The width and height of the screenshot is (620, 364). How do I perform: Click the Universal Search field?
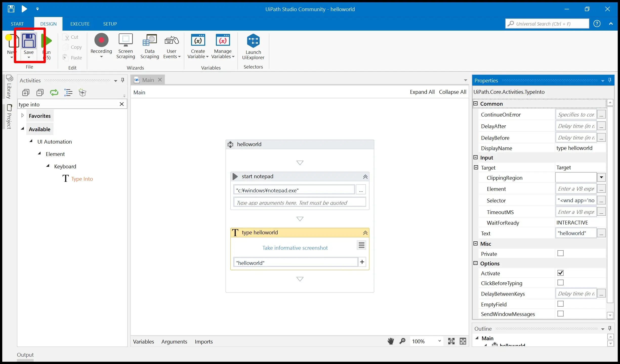pos(547,24)
